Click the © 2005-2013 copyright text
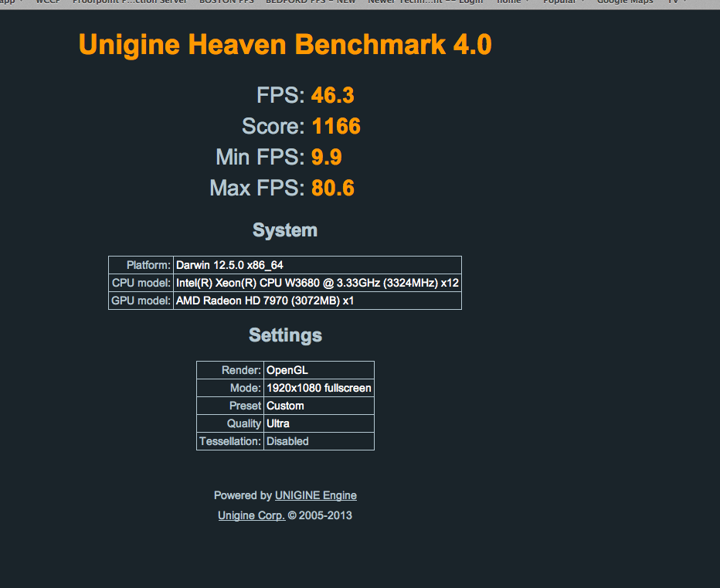 pos(320,515)
